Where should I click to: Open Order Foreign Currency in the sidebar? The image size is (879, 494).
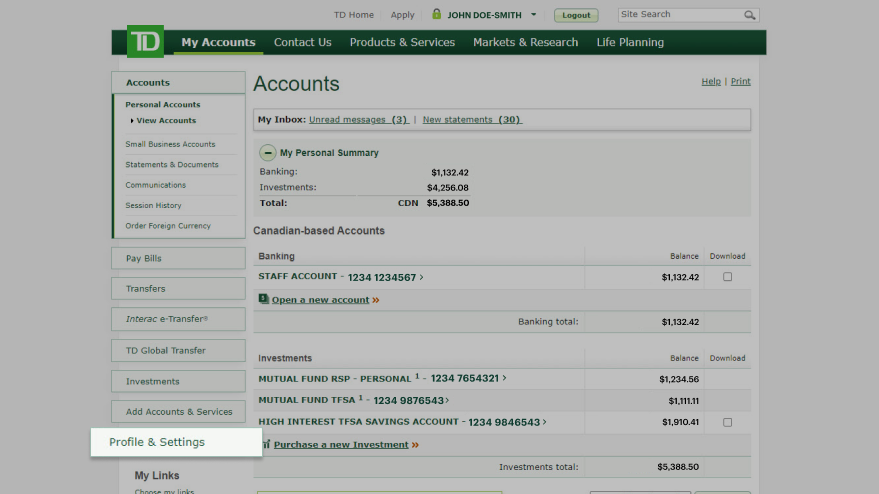pos(168,226)
